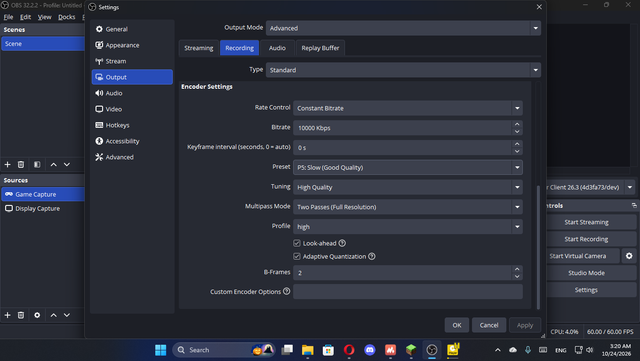Increase Bitrate with the up arrow

tap(517, 124)
